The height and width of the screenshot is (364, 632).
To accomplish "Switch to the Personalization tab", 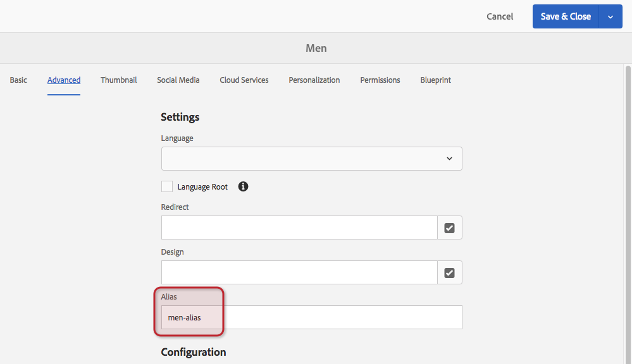I will [x=314, y=80].
